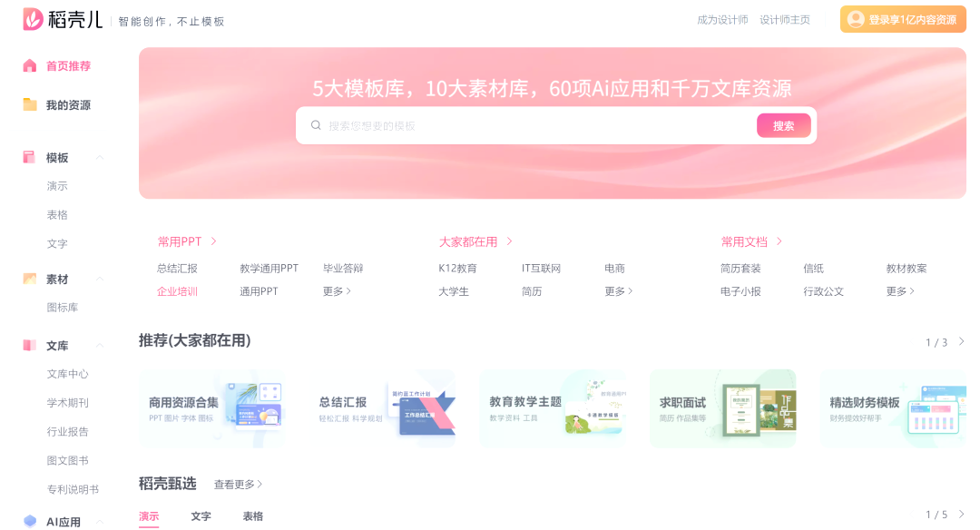This screenshot has height=530, width=980.
Task: Expand 更多 under 常用文档
Action: (899, 291)
